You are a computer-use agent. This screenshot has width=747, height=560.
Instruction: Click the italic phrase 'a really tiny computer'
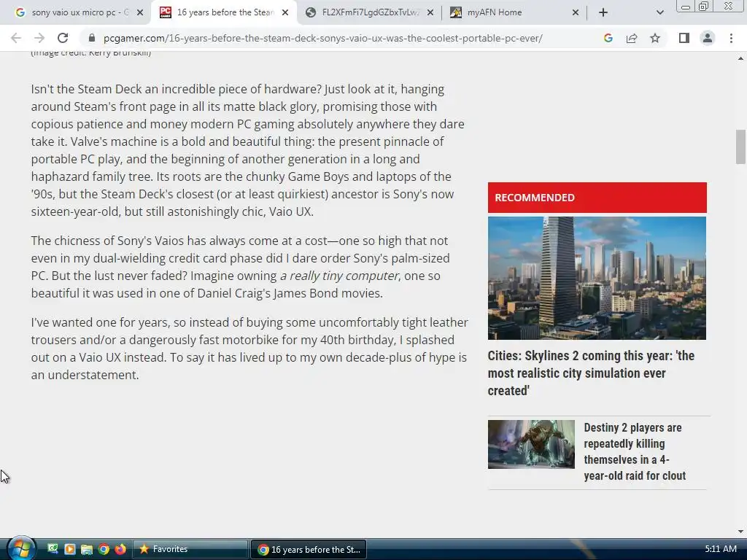[x=338, y=276]
